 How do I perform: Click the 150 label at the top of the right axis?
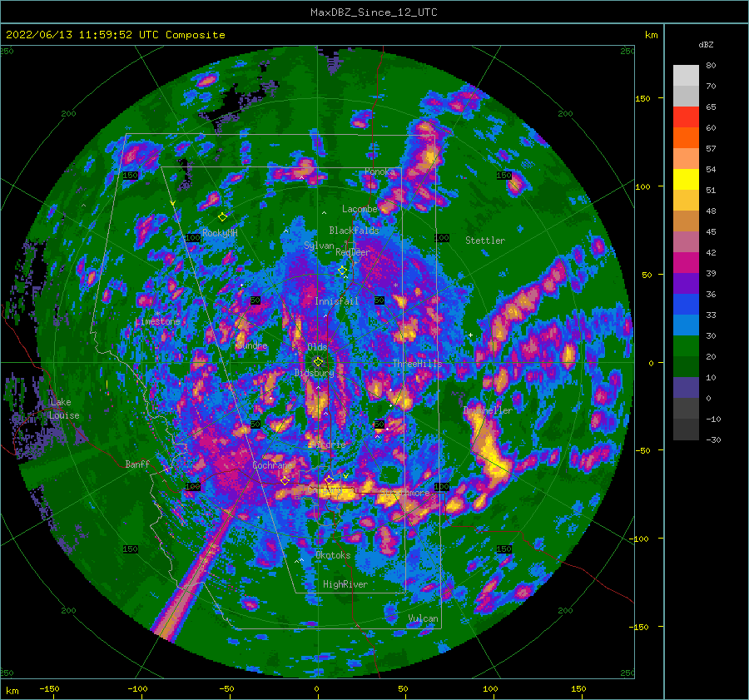point(643,98)
